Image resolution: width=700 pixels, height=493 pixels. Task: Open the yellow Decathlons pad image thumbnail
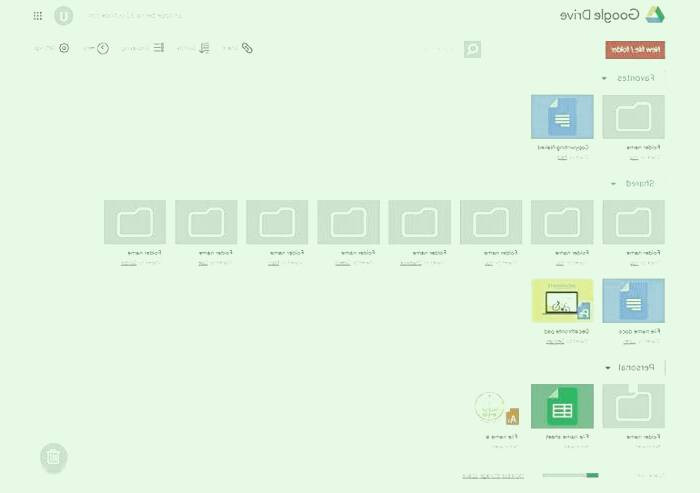(562, 301)
